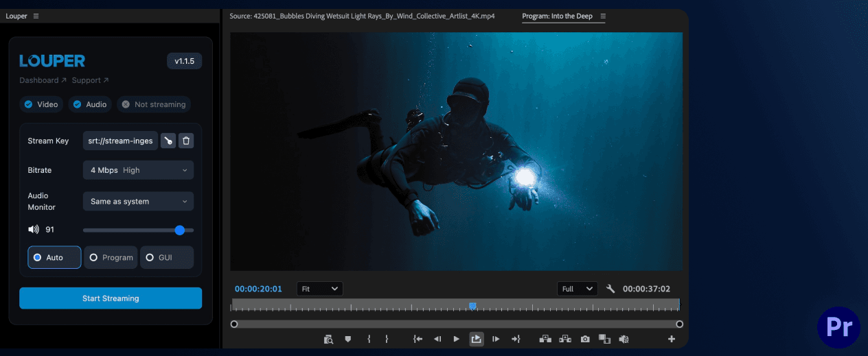Viewport: 868px width, 356px height.
Task: Delete the stream key with trash icon
Action: coord(186,141)
